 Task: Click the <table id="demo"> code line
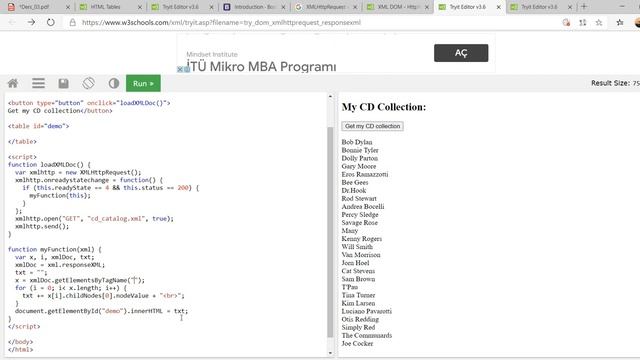pyautogui.click(x=38, y=126)
